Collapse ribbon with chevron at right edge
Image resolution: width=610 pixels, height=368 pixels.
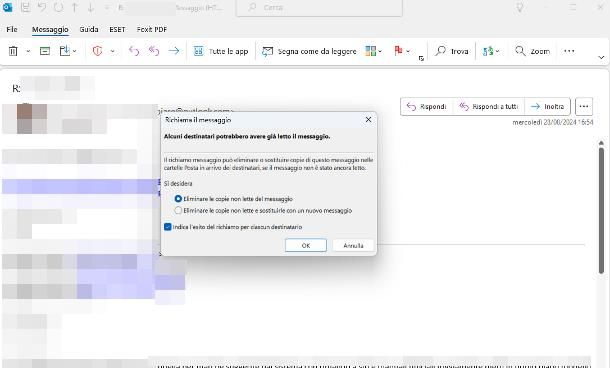601,58
